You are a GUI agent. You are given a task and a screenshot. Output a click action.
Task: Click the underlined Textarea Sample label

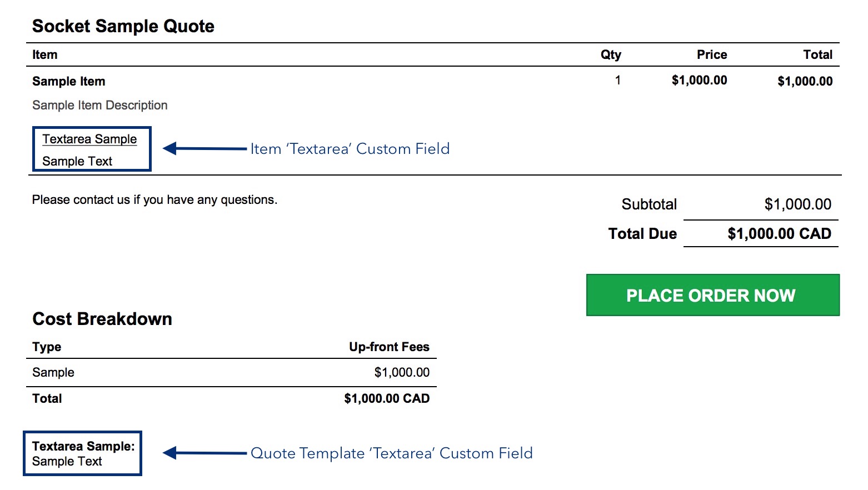click(x=89, y=139)
